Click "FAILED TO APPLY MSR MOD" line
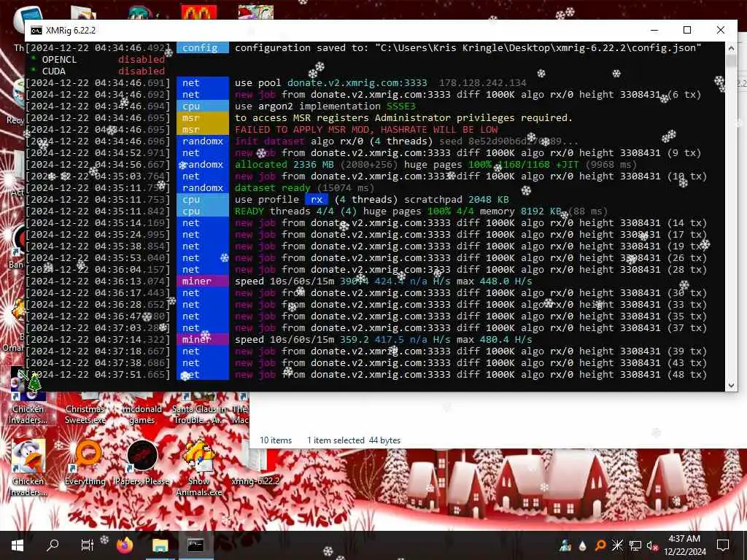747x560 pixels. coord(262,130)
